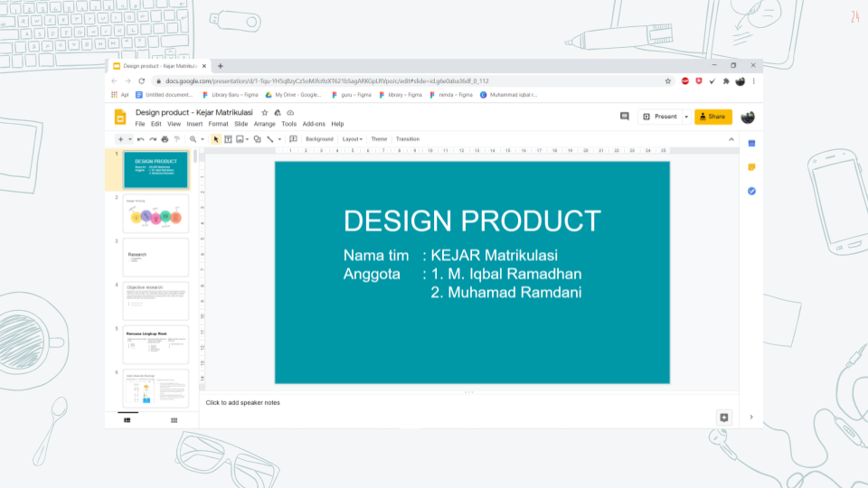Expand the new slide layout arrow
Screen dimensions: 868x488
click(x=130, y=139)
